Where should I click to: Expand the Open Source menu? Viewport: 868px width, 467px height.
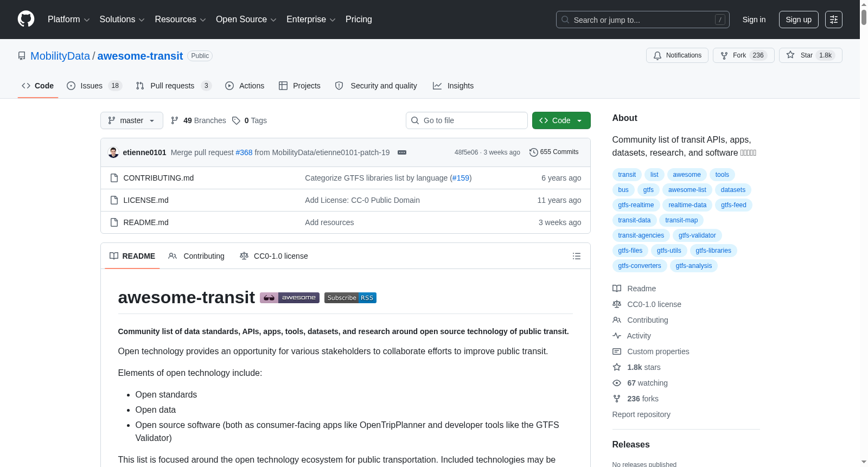pos(246,20)
